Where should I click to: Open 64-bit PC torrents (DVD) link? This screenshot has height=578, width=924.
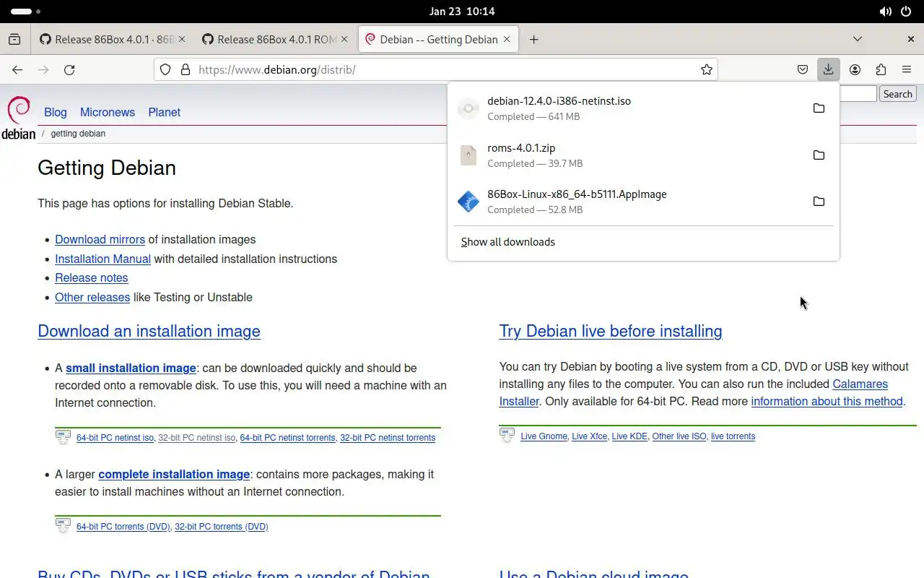click(123, 527)
